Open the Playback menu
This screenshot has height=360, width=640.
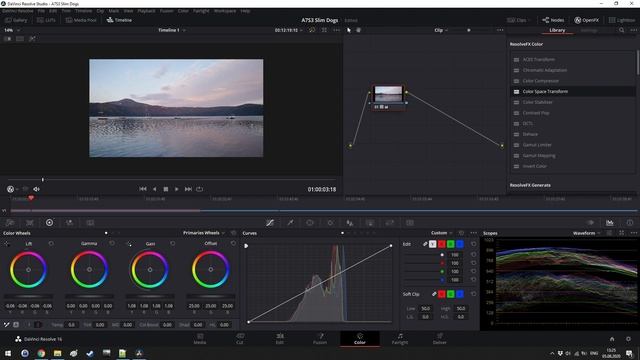tap(146, 11)
